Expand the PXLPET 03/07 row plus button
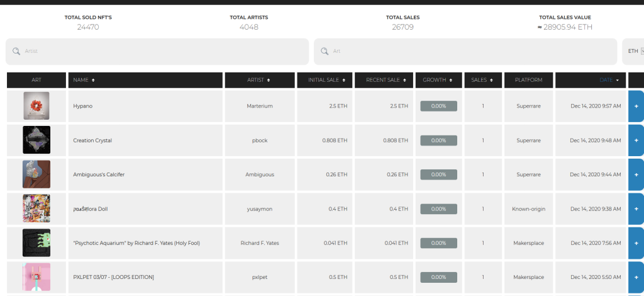The width and height of the screenshot is (644, 296). pyautogui.click(x=636, y=277)
